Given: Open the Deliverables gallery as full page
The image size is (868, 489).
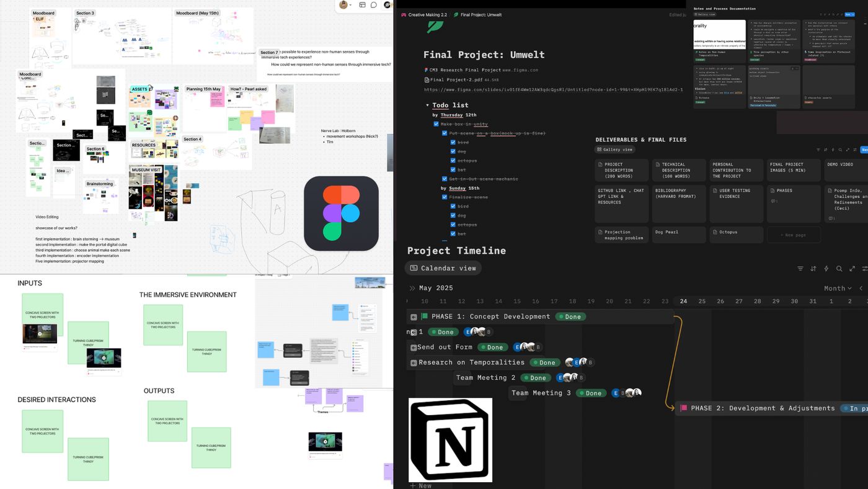Looking at the screenshot, I should tap(847, 150).
